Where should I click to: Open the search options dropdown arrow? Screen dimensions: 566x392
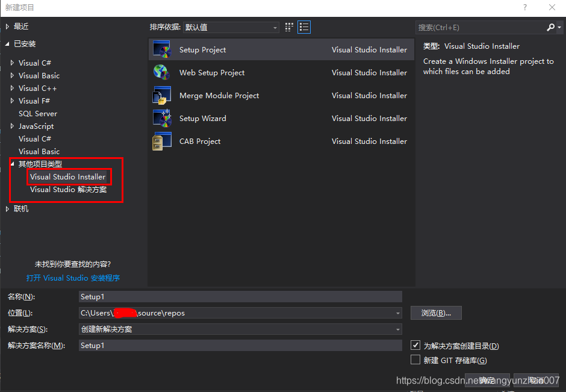click(559, 28)
